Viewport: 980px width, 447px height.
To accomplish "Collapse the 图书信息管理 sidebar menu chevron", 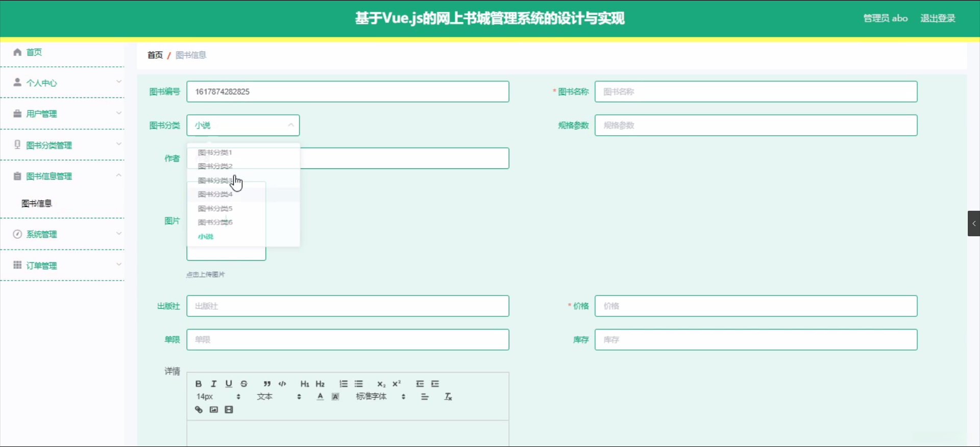I will (118, 176).
